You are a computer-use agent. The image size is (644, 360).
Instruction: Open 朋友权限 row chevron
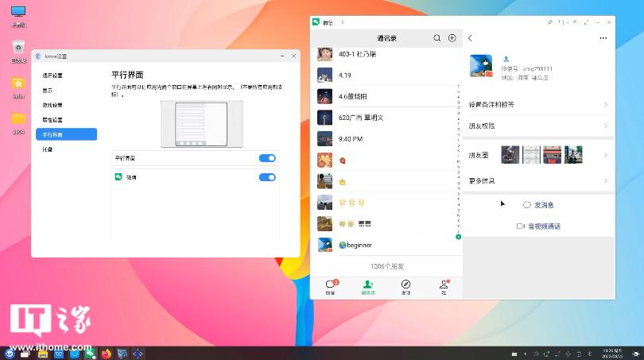pos(606,126)
